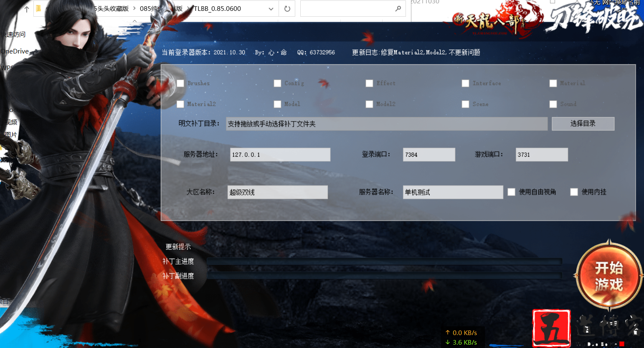Check the Scene checkbox
The image size is (644, 348).
click(465, 104)
